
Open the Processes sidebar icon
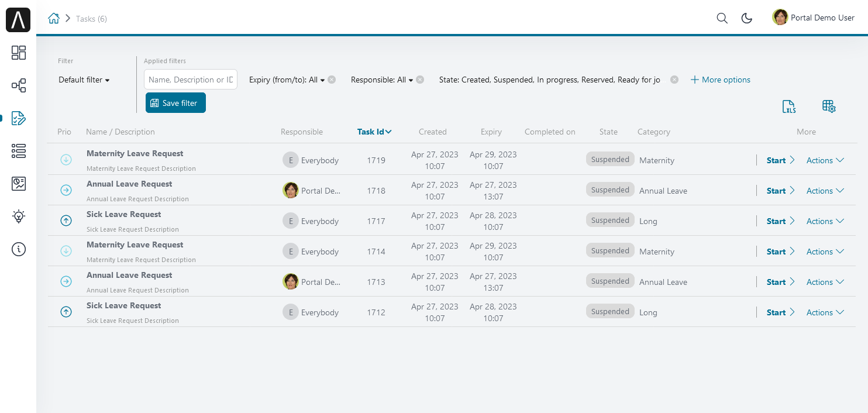click(19, 86)
